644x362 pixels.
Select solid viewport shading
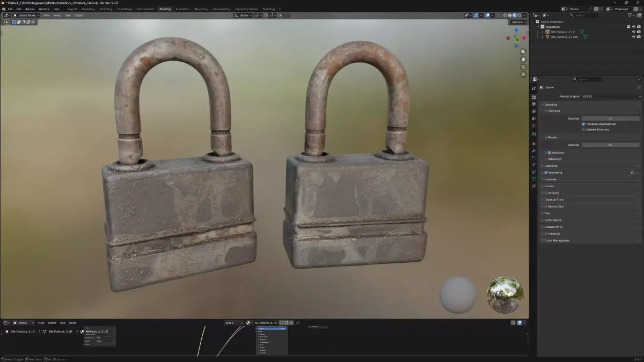coord(510,16)
